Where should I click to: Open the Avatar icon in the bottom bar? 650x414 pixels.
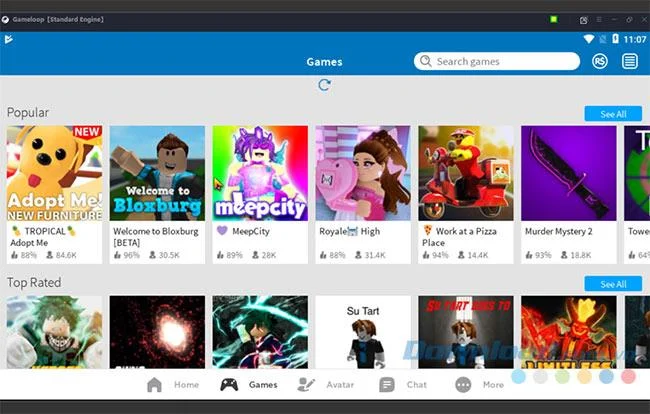(306, 385)
